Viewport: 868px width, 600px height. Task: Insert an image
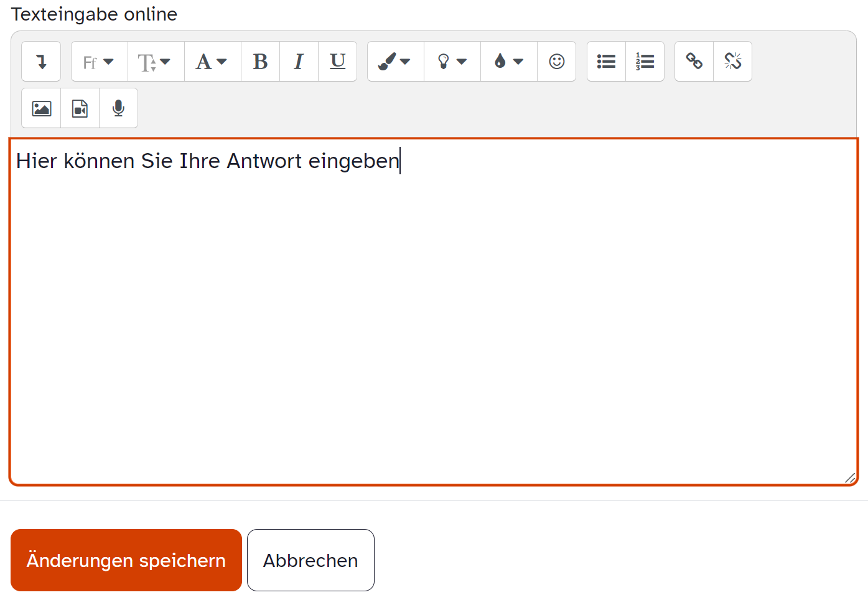click(x=41, y=108)
